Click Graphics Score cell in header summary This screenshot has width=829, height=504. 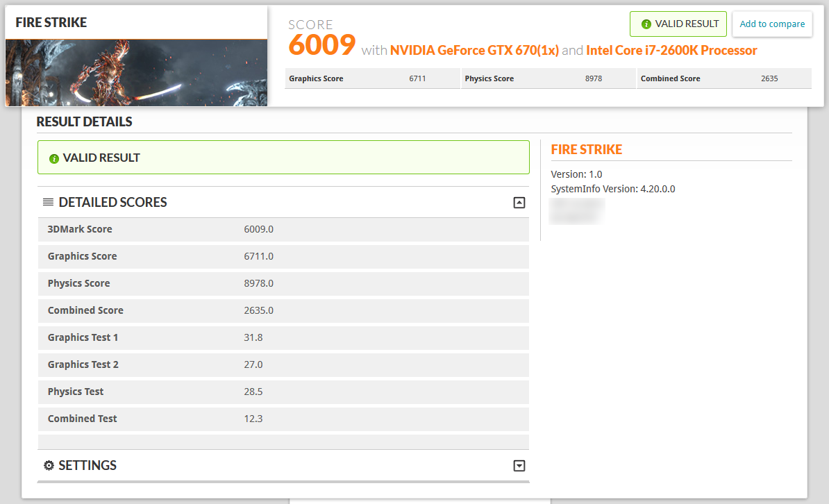pos(372,78)
